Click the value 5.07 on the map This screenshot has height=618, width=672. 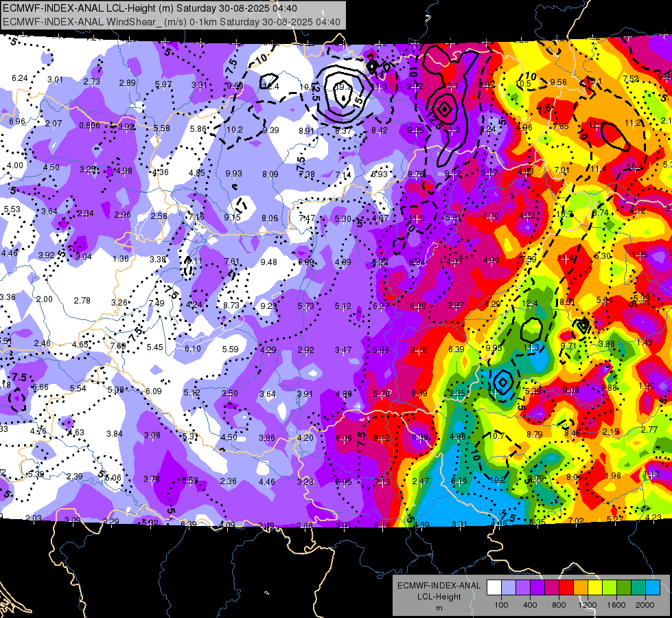[x=163, y=84]
